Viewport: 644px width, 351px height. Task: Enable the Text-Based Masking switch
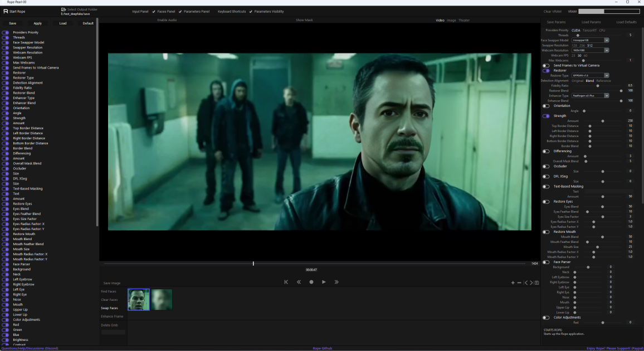tap(546, 187)
